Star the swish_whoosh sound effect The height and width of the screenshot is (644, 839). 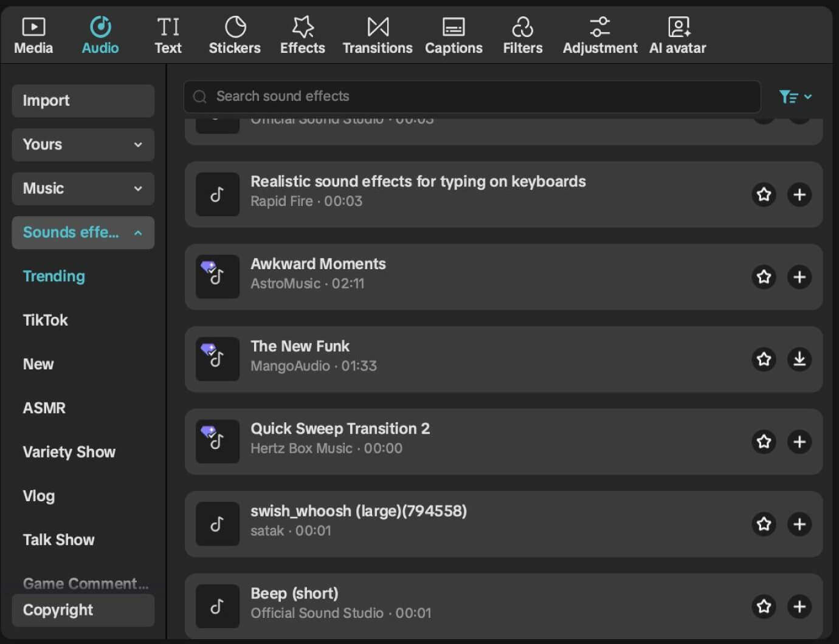coord(764,524)
